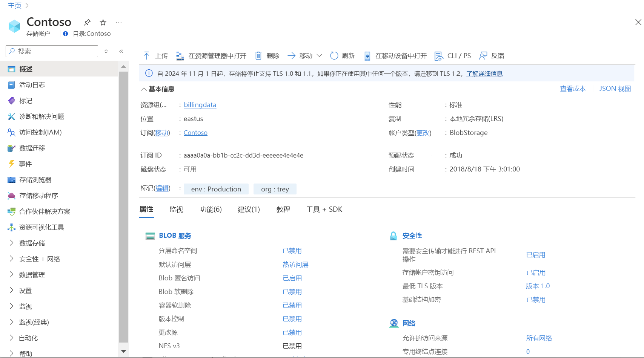
Task: Expand the 监视 section in sidebar
Action: coord(11,306)
